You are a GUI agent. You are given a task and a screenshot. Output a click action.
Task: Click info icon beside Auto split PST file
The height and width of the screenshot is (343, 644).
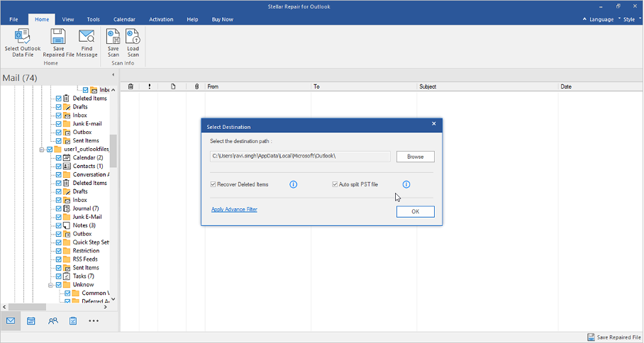point(406,185)
